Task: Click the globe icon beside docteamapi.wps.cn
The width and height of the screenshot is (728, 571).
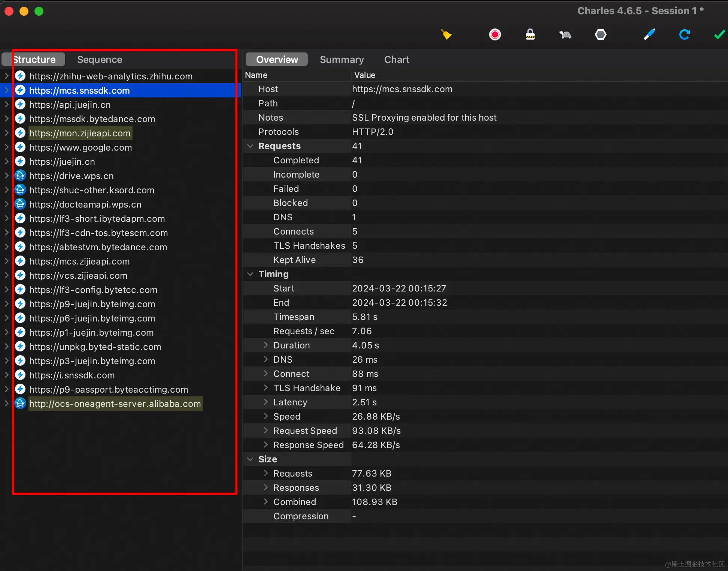Action: 20,204
